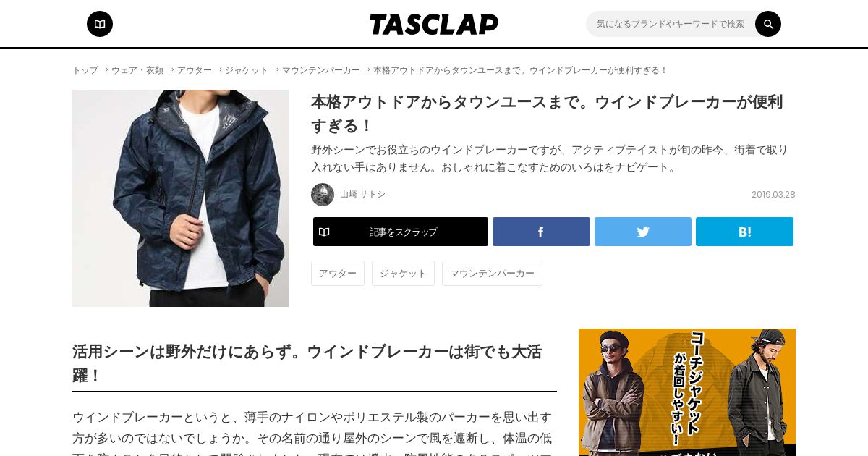Select the アウター tag
This screenshot has height=456, width=868.
click(338, 273)
